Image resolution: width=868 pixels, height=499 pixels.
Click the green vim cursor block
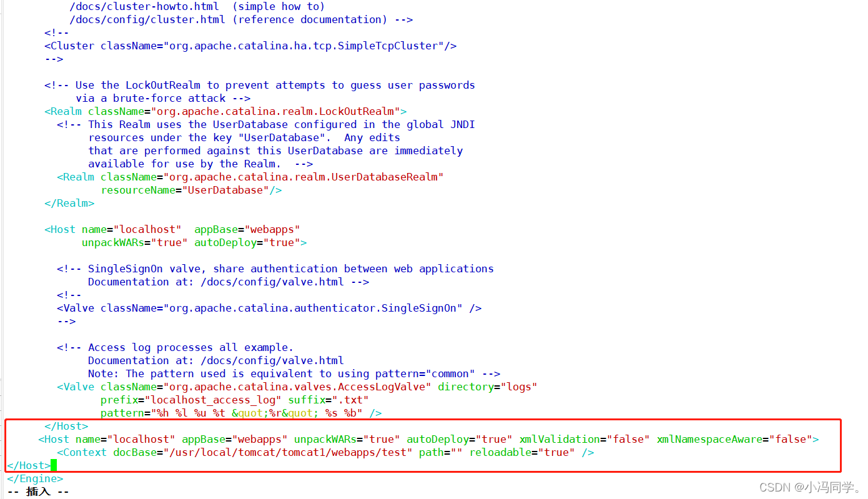pos(54,465)
